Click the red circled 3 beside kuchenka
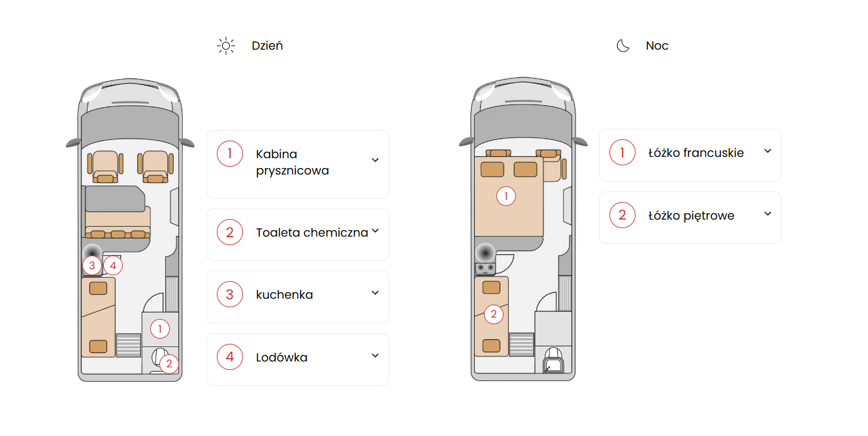This screenshot has width=868, height=436. tap(230, 295)
